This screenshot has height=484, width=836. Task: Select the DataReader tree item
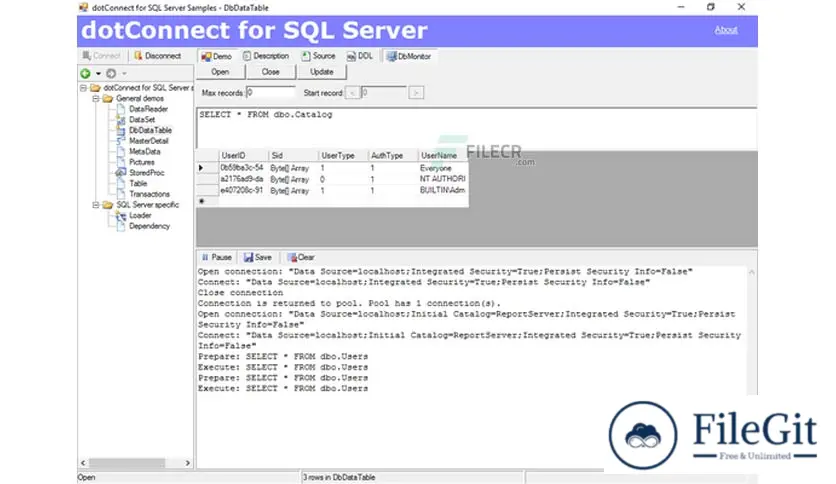point(148,109)
